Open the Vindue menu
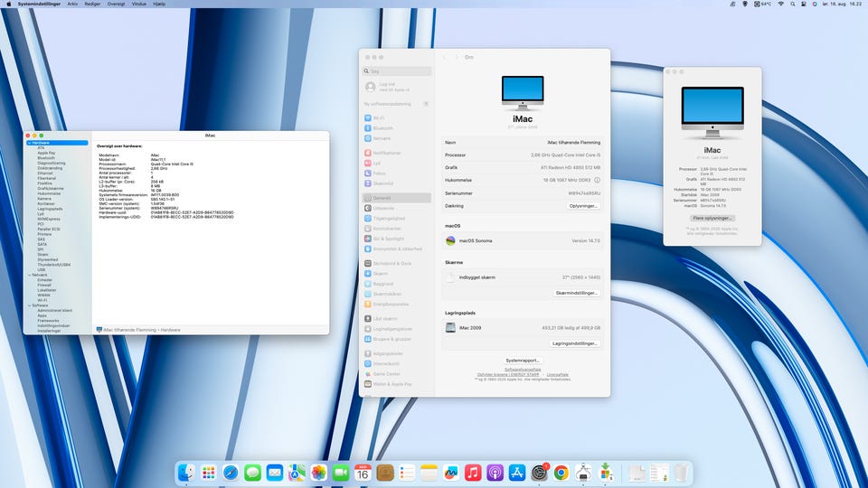 138,5
